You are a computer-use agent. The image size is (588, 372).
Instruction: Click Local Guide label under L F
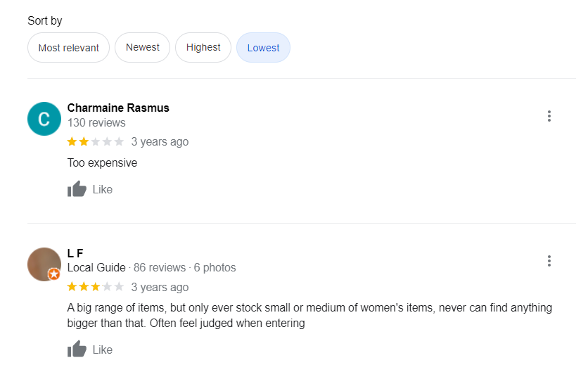pos(96,267)
